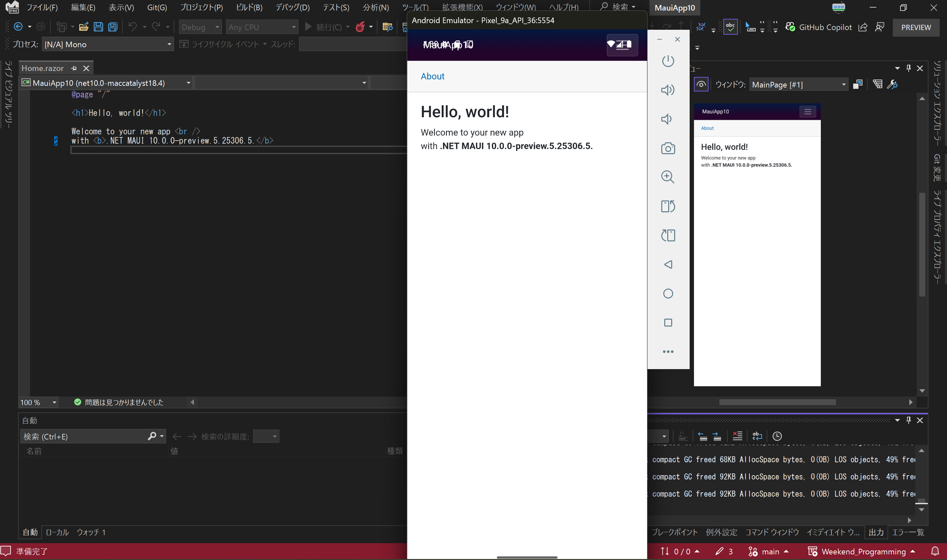
Task: Click the 0 / 0 push-pull indicator
Action: coord(680,552)
